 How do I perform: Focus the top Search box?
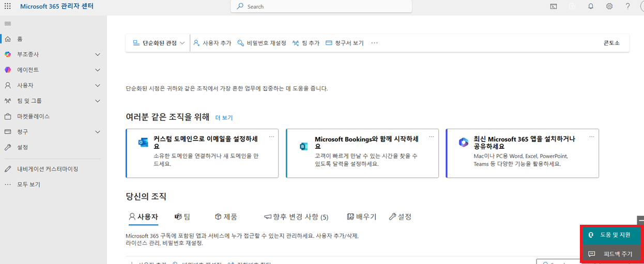(x=321, y=6)
